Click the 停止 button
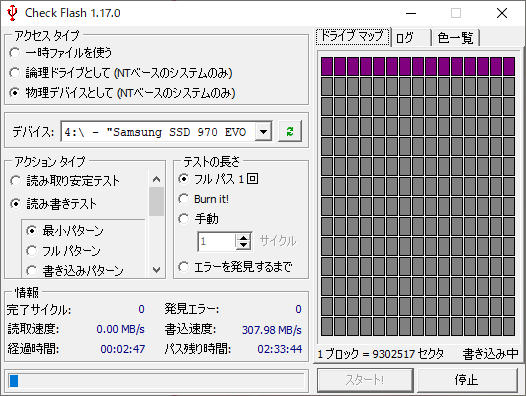Viewport: 526px width, 396px height. [467, 380]
